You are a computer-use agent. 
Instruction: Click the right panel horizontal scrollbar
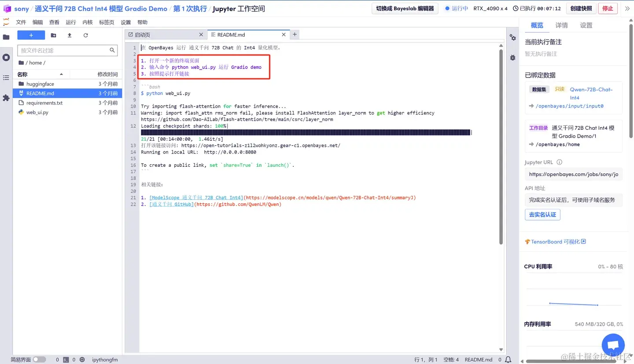570,362
